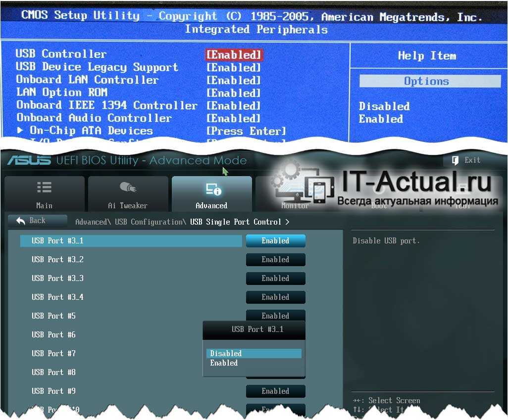The image size is (508, 420).
Task: Toggle USB Port #5 Enabled button
Action: click(x=276, y=316)
